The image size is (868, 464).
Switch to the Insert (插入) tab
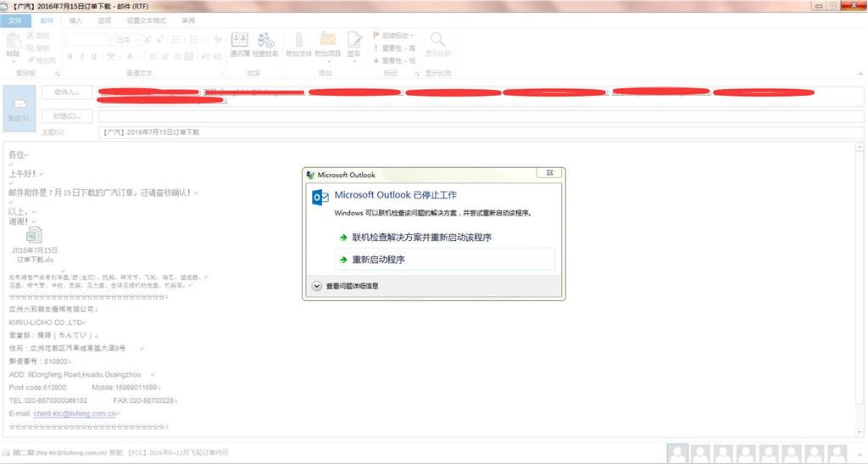coord(75,20)
